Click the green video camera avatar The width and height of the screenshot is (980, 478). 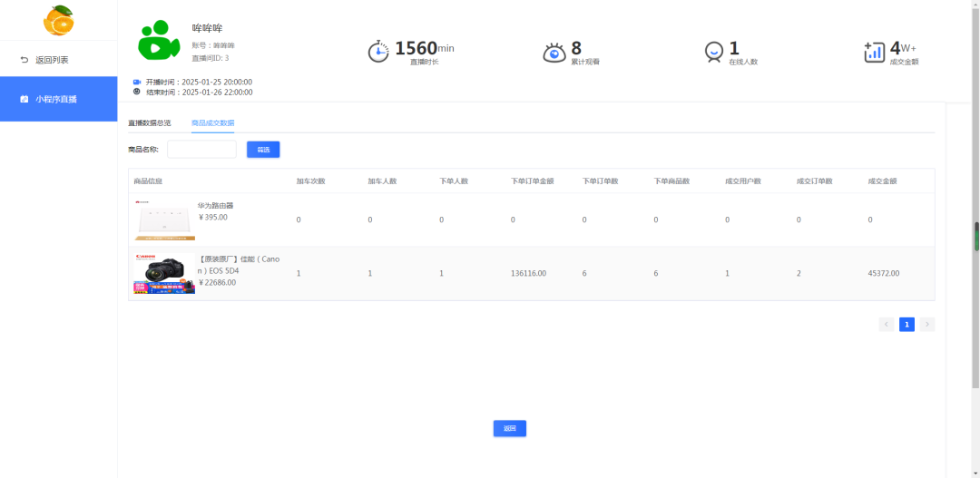point(159,41)
